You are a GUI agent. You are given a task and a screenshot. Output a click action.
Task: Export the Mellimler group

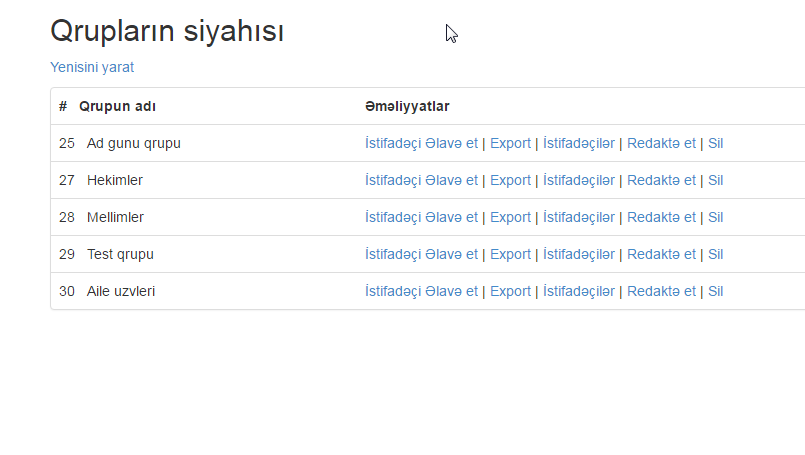[x=510, y=217]
